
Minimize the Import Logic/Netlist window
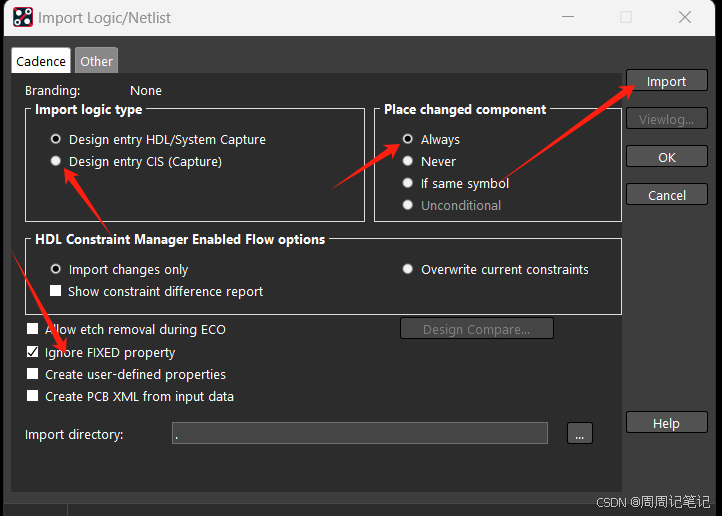[x=568, y=17]
